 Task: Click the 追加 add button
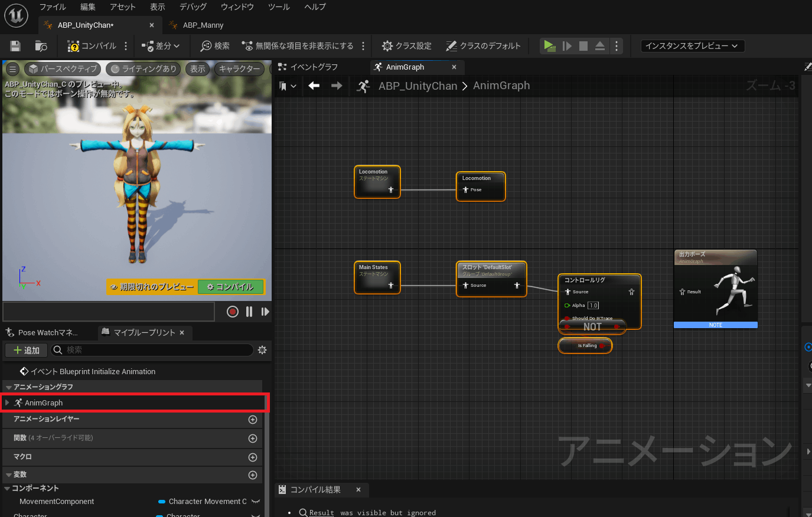coord(27,350)
